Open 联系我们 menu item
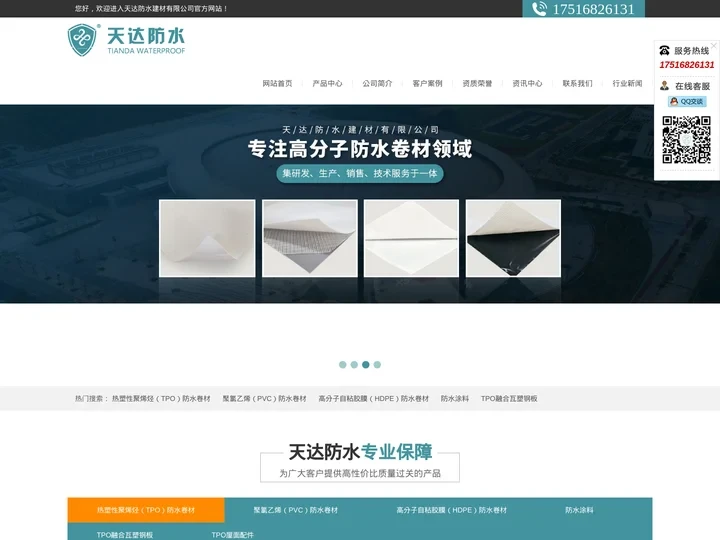The image size is (720, 540). 577,84
